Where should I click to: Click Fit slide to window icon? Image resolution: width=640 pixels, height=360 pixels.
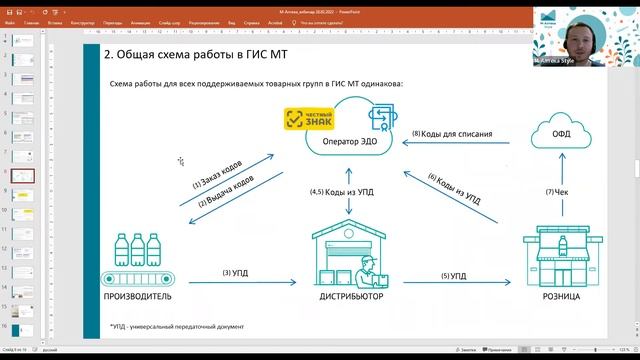636,350
